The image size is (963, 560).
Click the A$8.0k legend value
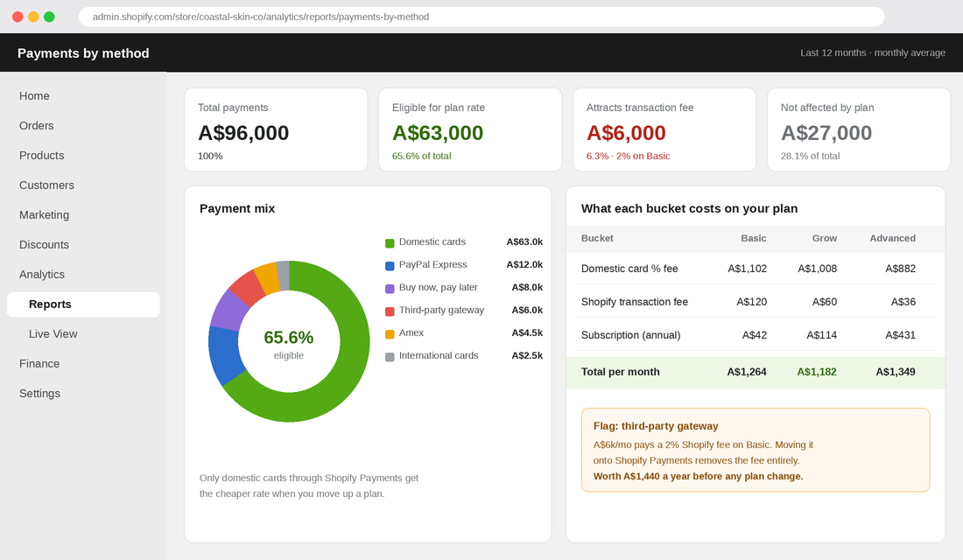coord(527,287)
